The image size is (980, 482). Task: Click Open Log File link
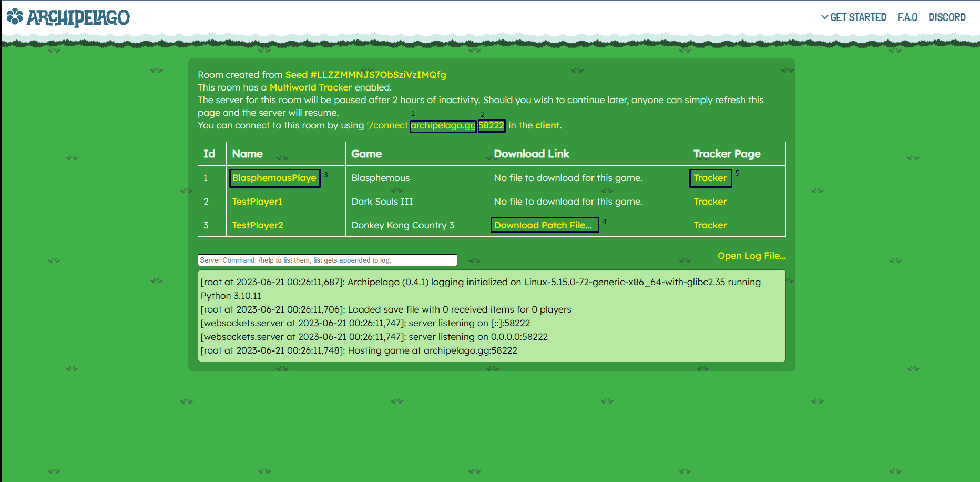[x=751, y=255]
